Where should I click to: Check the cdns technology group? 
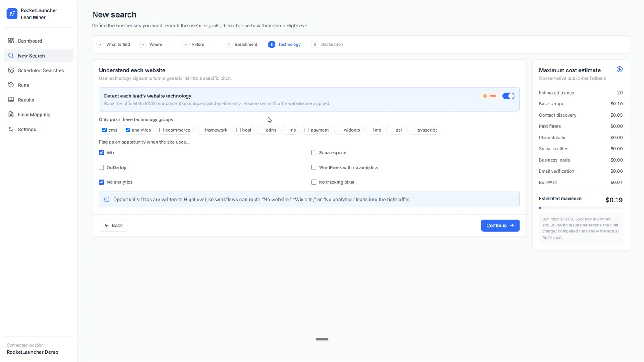click(262, 130)
